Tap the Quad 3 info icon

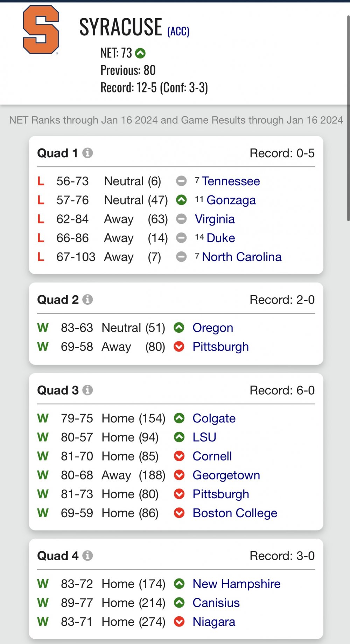[87, 390]
